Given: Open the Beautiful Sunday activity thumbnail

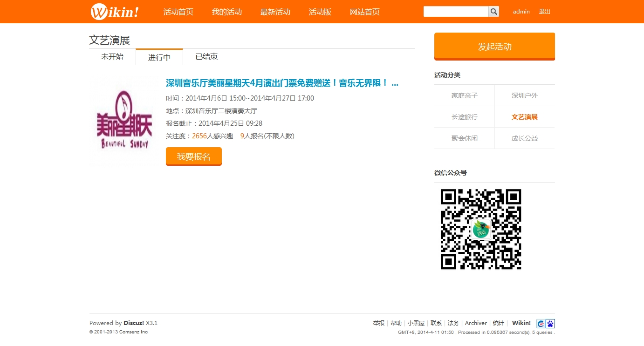Looking at the screenshot, I should pyautogui.click(x=123, y=120).
